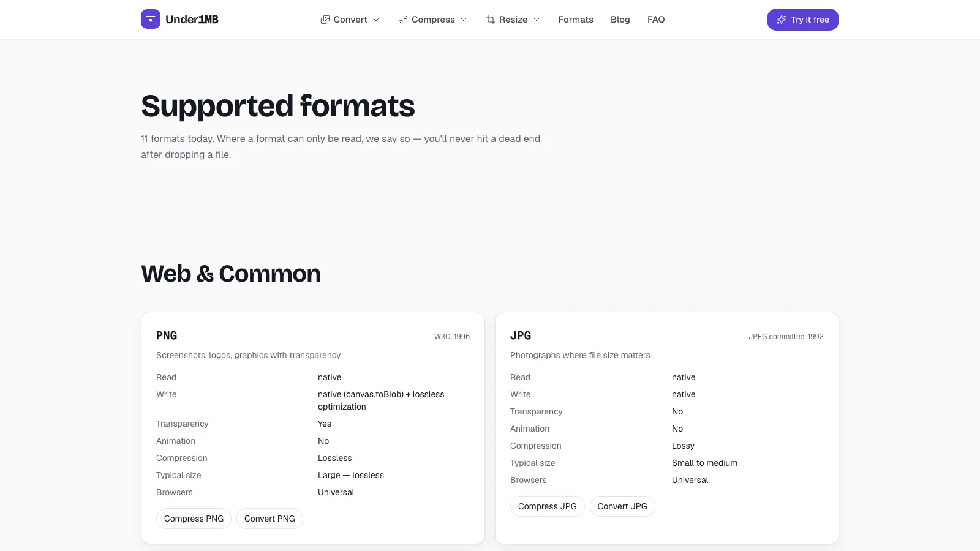Image resolution: width=980 pixels, height=551 pixels.
Task: Open the FAQ nav item
Action: click(x=656, y=20)
